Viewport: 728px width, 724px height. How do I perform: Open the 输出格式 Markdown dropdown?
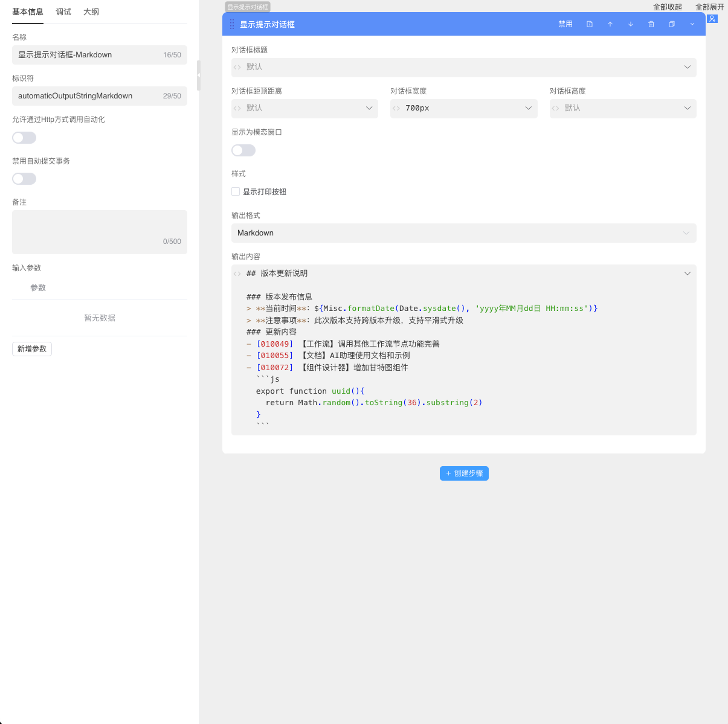463,233
